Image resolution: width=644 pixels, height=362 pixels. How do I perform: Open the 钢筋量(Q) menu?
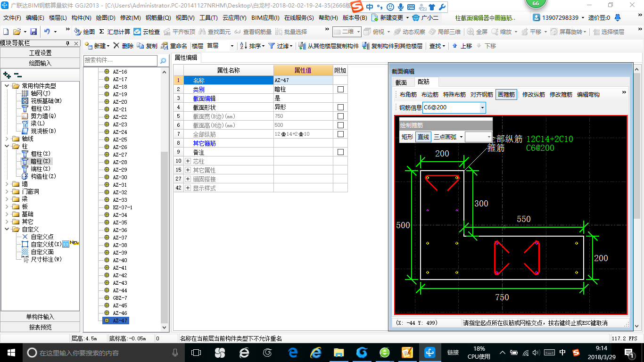point(158,17)
